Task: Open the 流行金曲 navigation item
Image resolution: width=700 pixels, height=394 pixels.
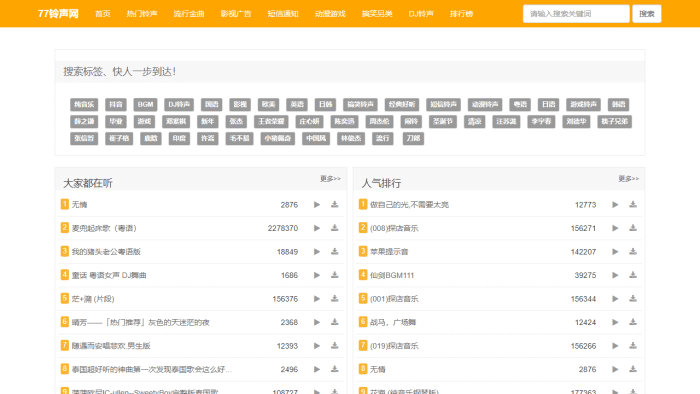Action: (x=189, y=14)
